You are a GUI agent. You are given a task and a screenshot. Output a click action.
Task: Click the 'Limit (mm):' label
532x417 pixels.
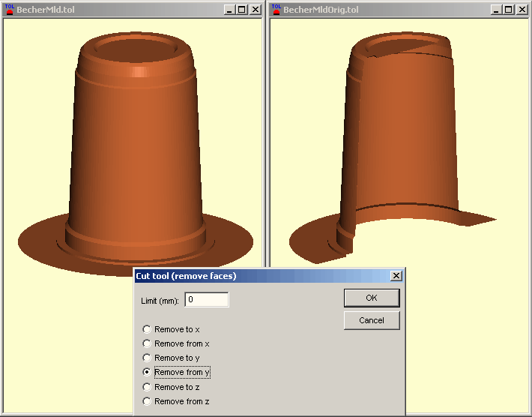point(160,301)
